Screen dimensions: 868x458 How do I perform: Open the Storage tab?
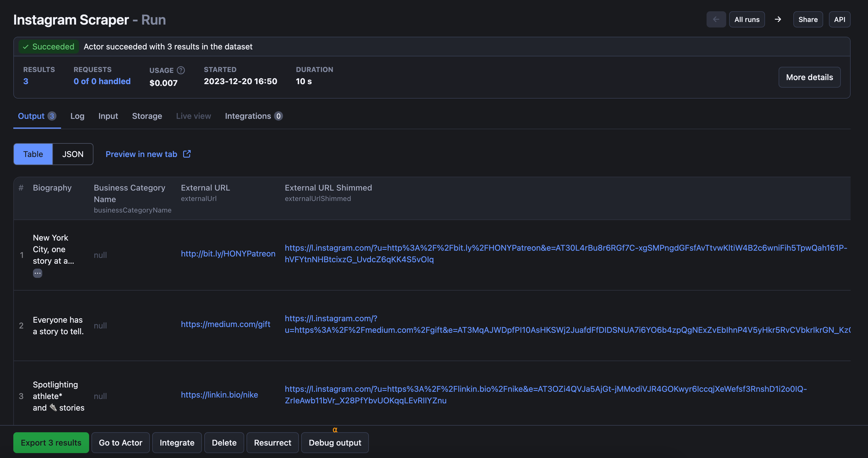coord(147,116)
